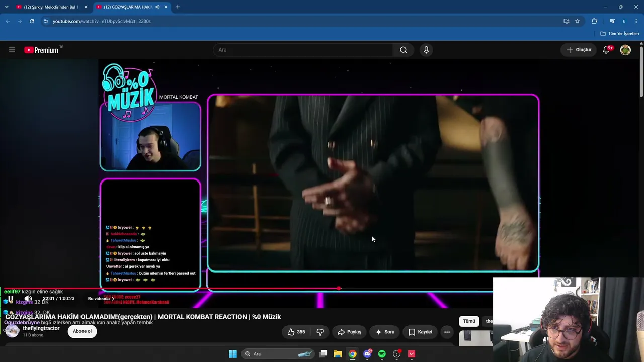The width and height of the screenshot is (644, 362).
Task: Open Discord from the taskbar
Action: click(x=368, y=354)
